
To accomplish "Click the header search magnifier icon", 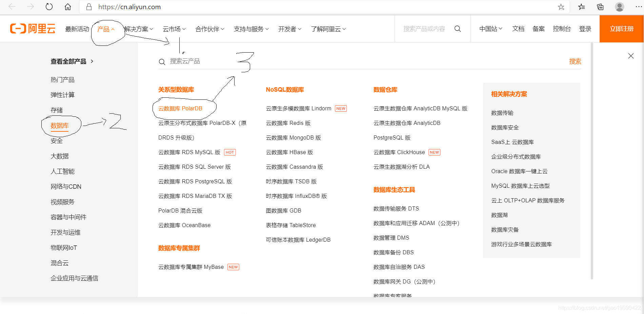I will [458, 29].
